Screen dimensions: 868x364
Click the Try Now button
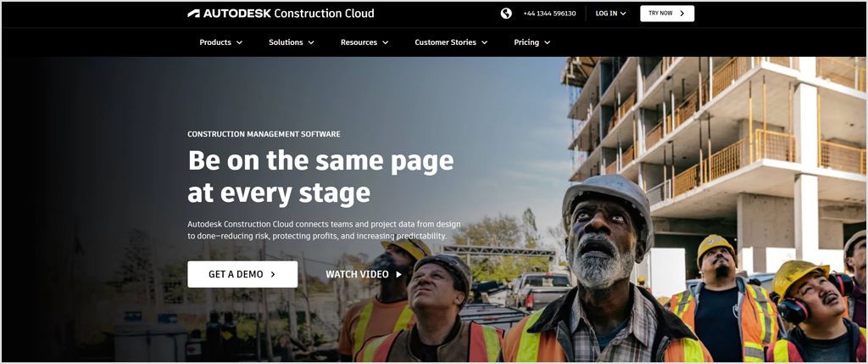coord(666,14)
